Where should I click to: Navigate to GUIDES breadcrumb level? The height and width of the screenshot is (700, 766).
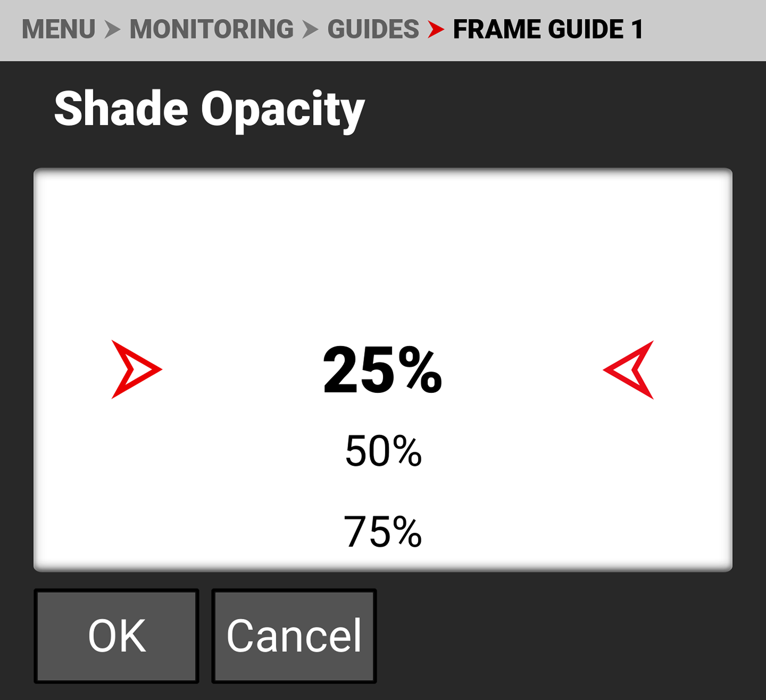(x=373, y=30)
